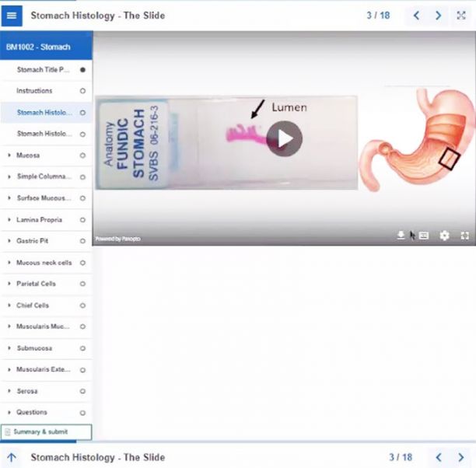Expand video to full screen
476x468 pixels.
[465, 236]
